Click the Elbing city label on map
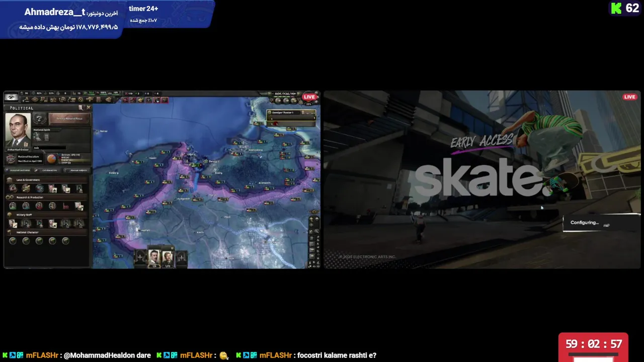The width and height of the screenshot is (644, 362). click(x=219, y=173)
